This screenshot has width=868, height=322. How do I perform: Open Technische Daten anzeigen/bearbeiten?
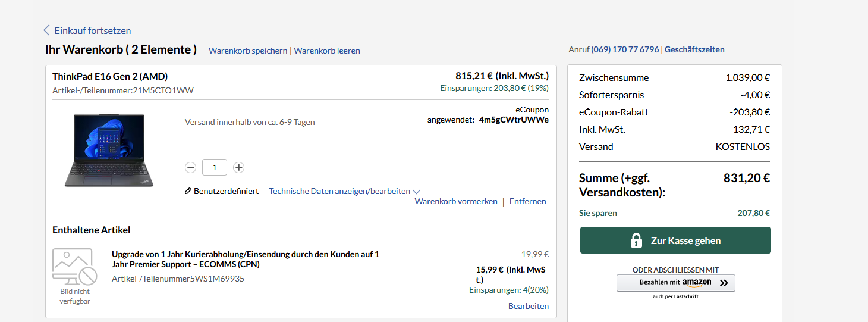pos(339,191)
